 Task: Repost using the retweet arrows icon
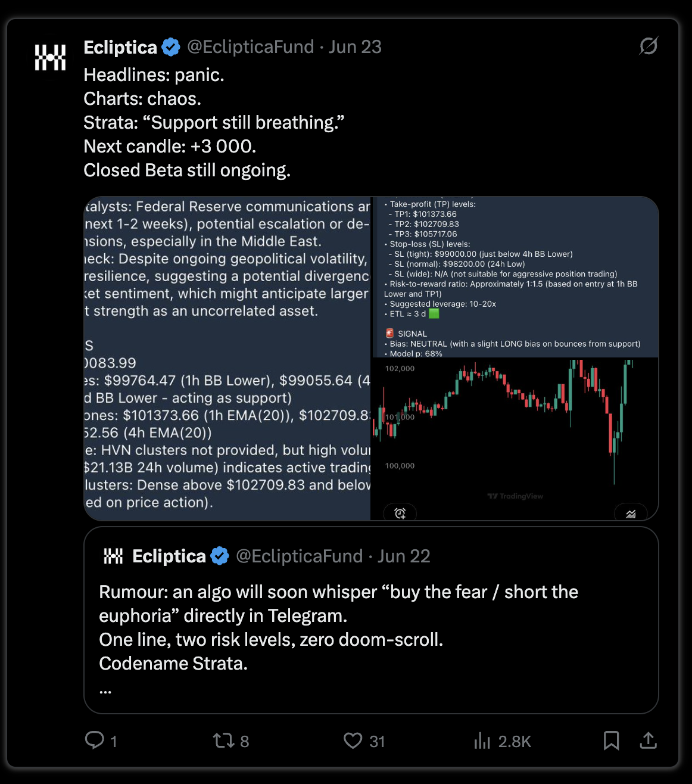coord(223,741)
